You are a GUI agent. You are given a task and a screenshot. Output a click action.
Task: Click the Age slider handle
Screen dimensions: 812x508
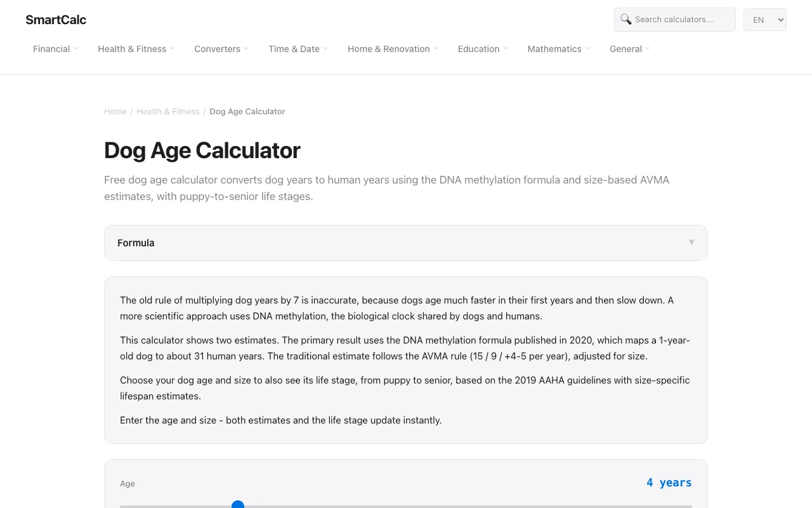[238, 505]
